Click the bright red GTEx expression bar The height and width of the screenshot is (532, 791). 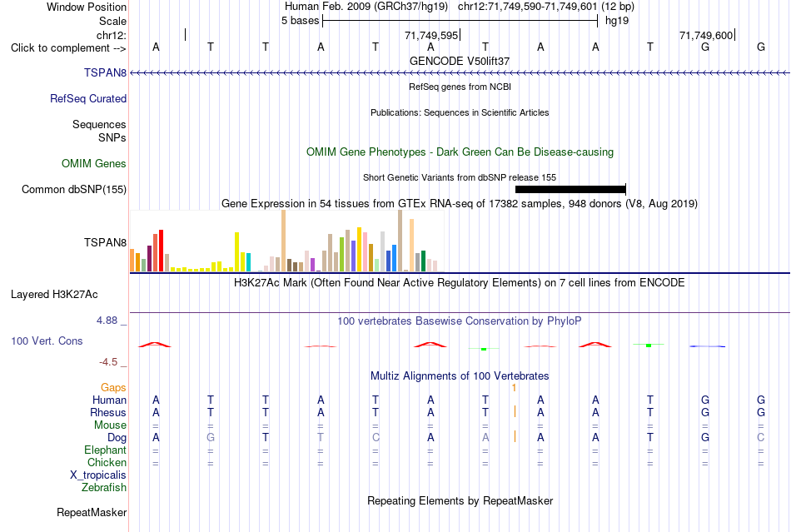point(161,251)
